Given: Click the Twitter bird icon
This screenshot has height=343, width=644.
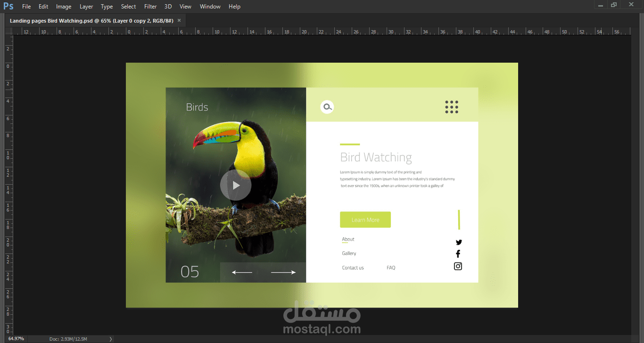Looking at the screenshot, I should point(459,242).
